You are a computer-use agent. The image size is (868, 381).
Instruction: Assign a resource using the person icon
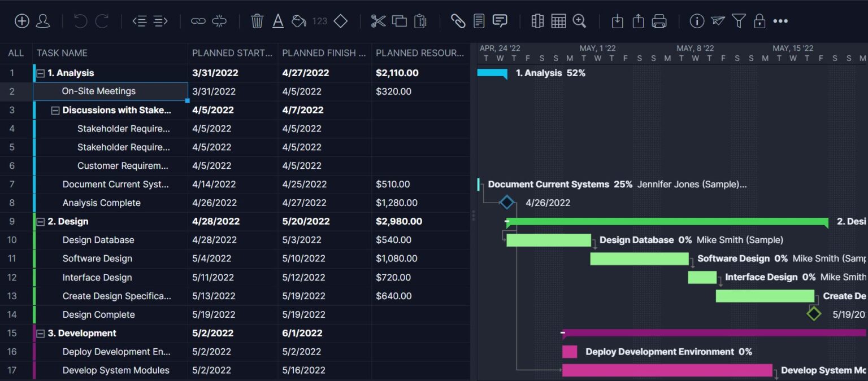pos(44,21)
